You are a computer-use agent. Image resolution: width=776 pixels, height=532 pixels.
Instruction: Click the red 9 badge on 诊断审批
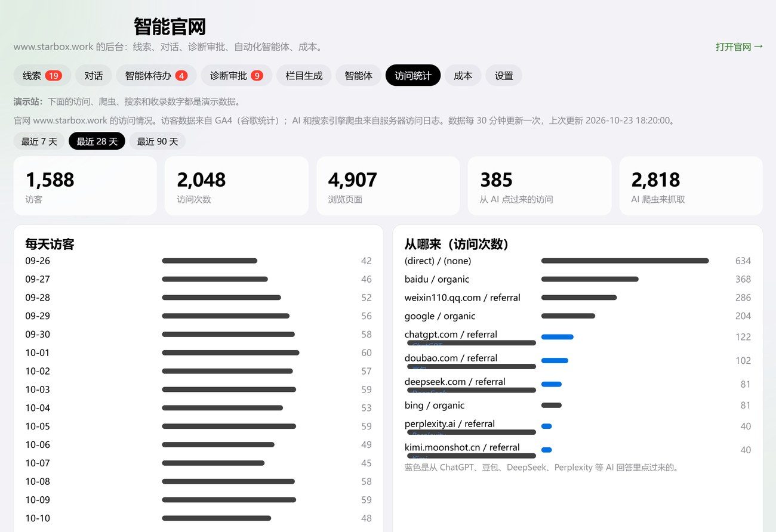[257, 76]
